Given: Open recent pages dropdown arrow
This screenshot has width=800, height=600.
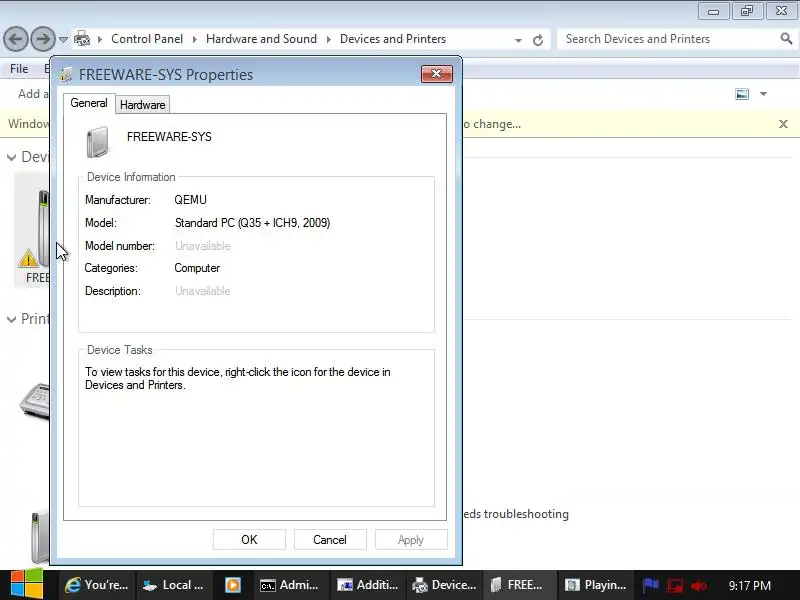Looking at the screenshot, I should coord(63,39).
